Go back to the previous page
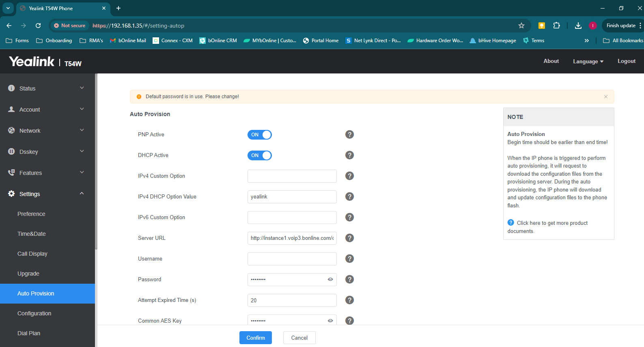 click(9, 26)
